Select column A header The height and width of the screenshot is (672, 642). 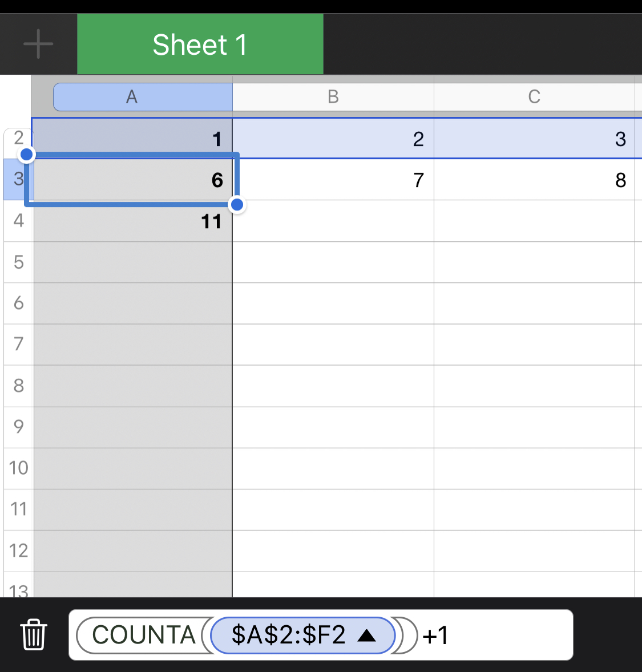132,97
